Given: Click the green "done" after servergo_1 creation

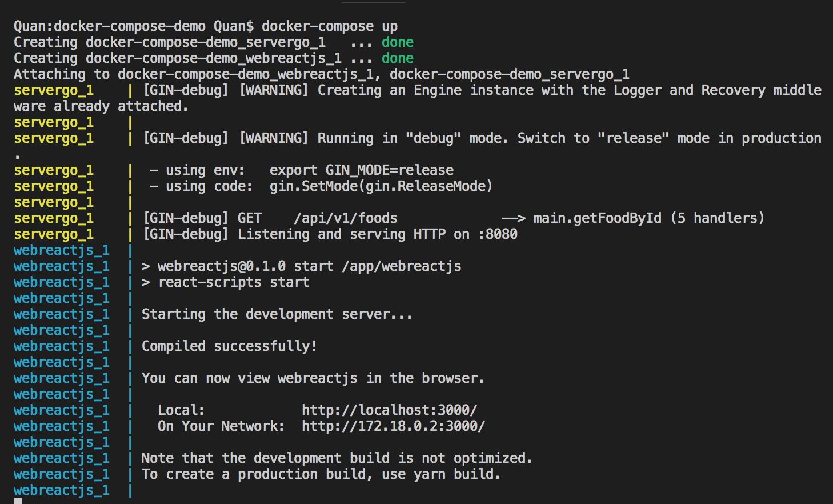Looking at the screenshot, I should pyautogui.click(x=397, y=42).
